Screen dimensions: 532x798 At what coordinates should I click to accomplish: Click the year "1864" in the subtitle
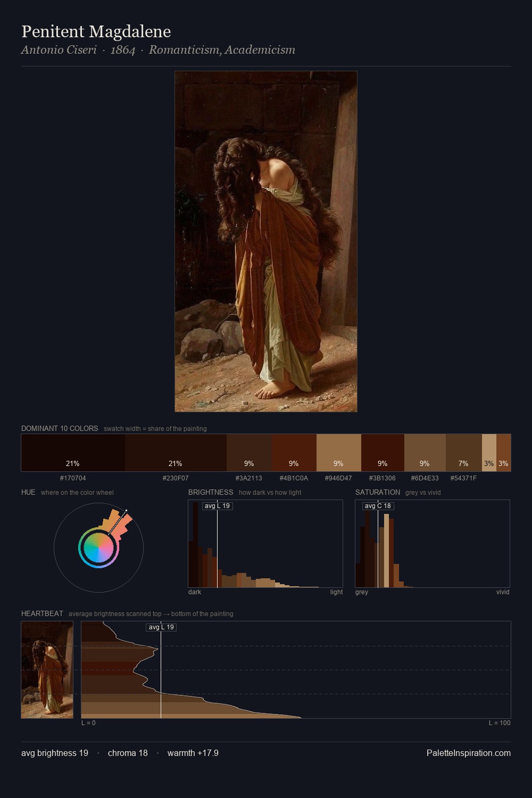pyautogui.click(x=123, y=50)
